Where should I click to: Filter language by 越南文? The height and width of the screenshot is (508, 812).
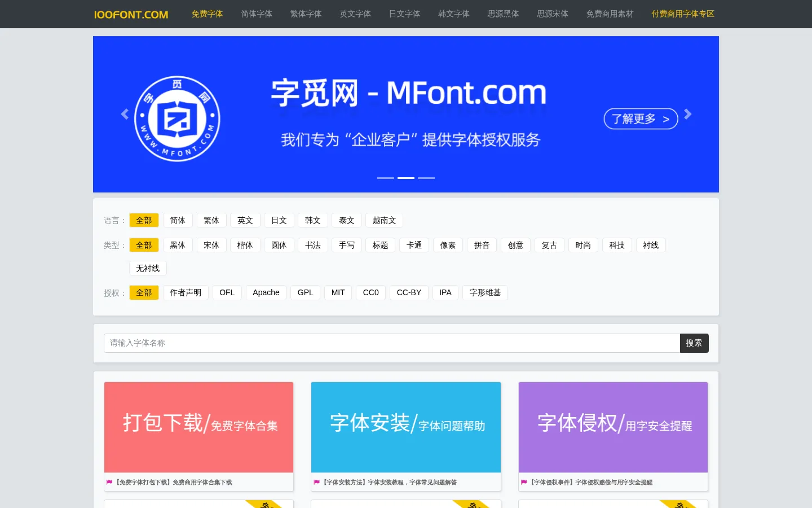point(385,220)
